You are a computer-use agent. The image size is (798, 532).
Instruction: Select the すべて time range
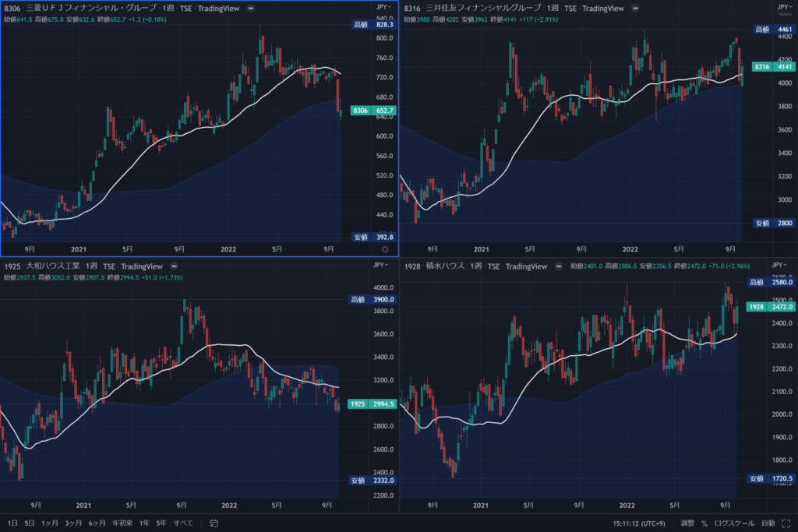click(x=183, y=523)
